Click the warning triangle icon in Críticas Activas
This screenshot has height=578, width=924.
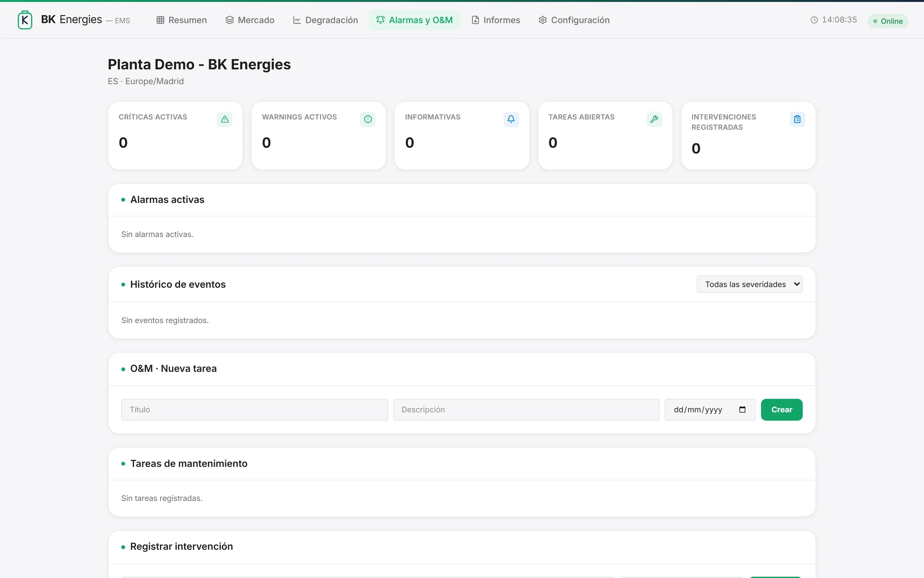[225, 119]
